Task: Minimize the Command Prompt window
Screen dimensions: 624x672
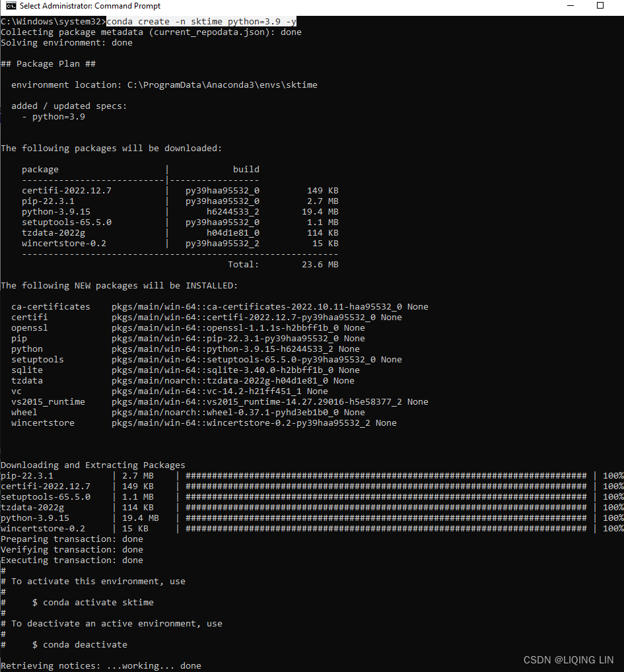Action: [570, 6]
